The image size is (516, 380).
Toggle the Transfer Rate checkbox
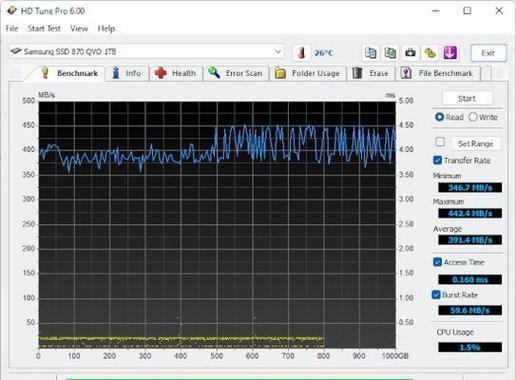coord(437,160)
